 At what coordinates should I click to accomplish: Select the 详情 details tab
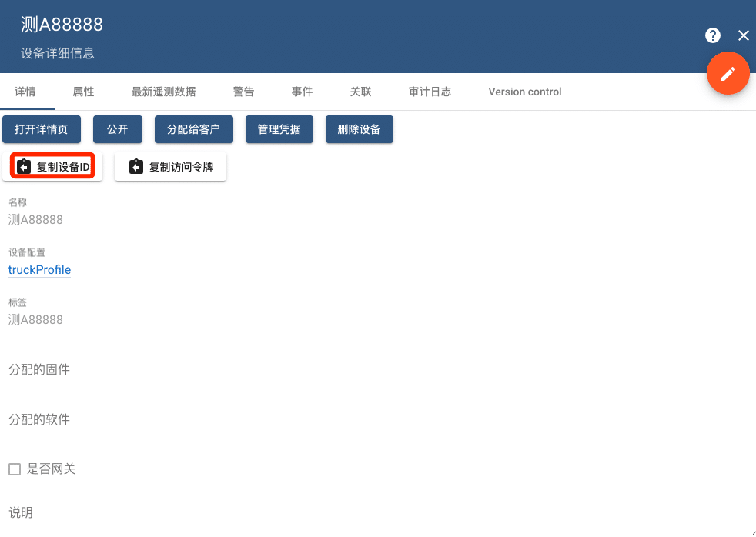point(25,91)
